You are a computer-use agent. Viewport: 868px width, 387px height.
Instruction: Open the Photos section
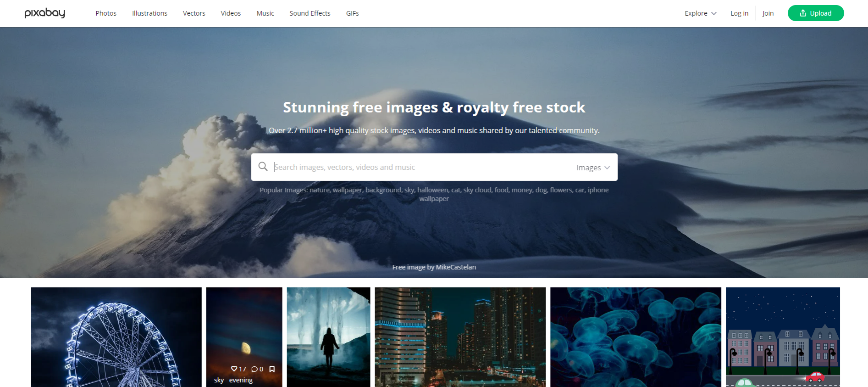coord(106,13)
